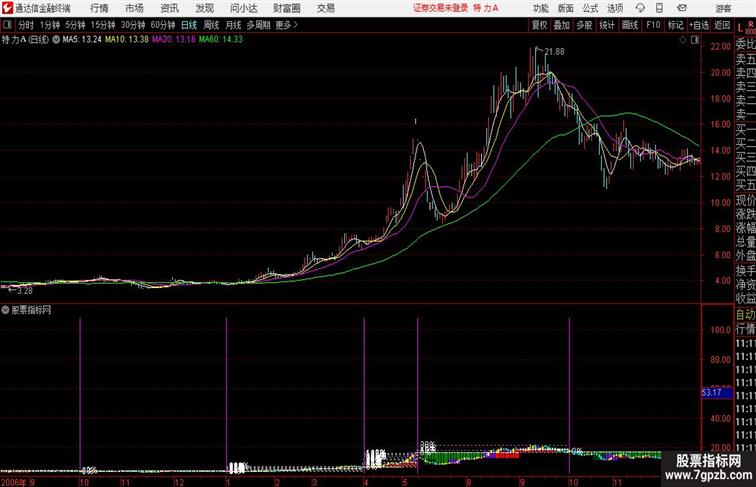The width and height of the screenshot is (756, 487).
Task: Open the 行情 menu
Action: point(99,8)
